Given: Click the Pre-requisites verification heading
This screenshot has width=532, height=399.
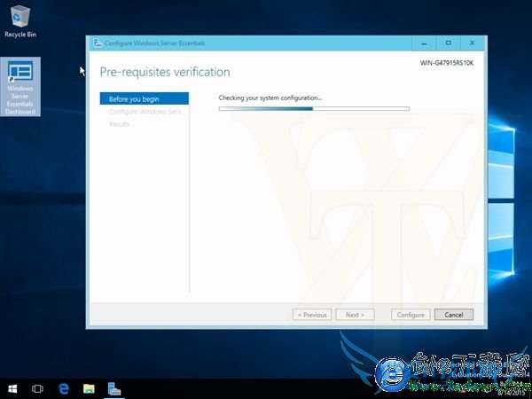Looking at the screenshot, I should coord(165,72).
